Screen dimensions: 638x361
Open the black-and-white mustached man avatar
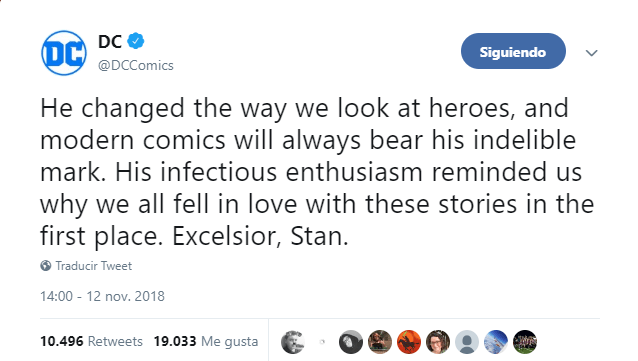click(x=293, y=341)
